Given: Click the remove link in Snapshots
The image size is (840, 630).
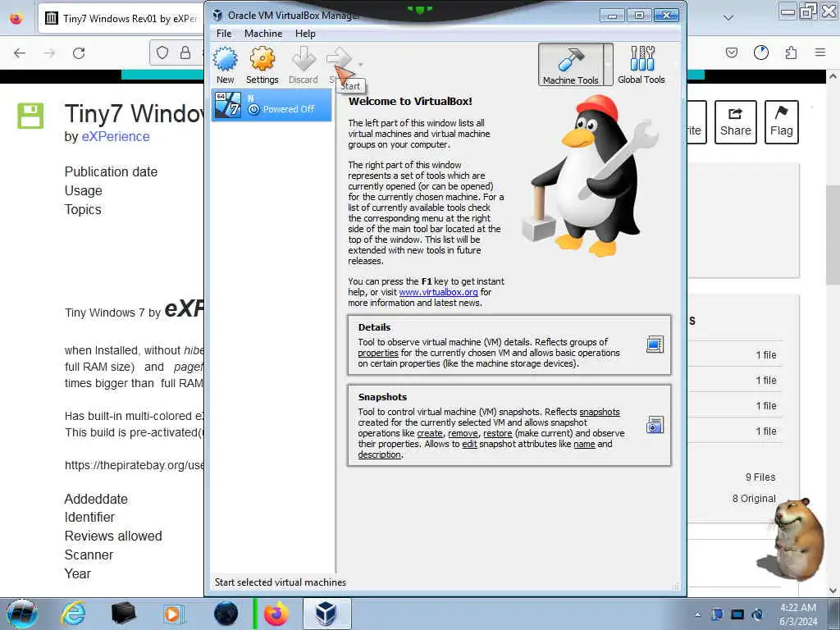Looking at the screenshot, I should pos(463,433).
